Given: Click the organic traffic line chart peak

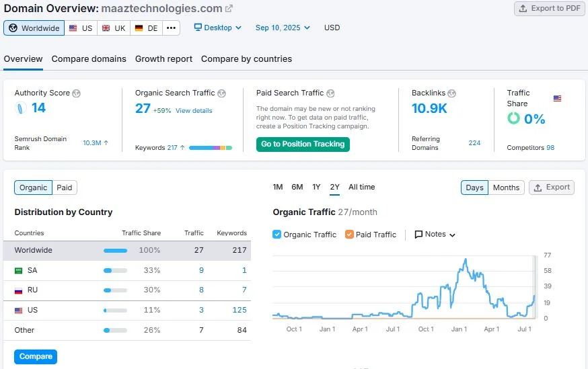Looking at the screenshot, I should tap(466, 259).
